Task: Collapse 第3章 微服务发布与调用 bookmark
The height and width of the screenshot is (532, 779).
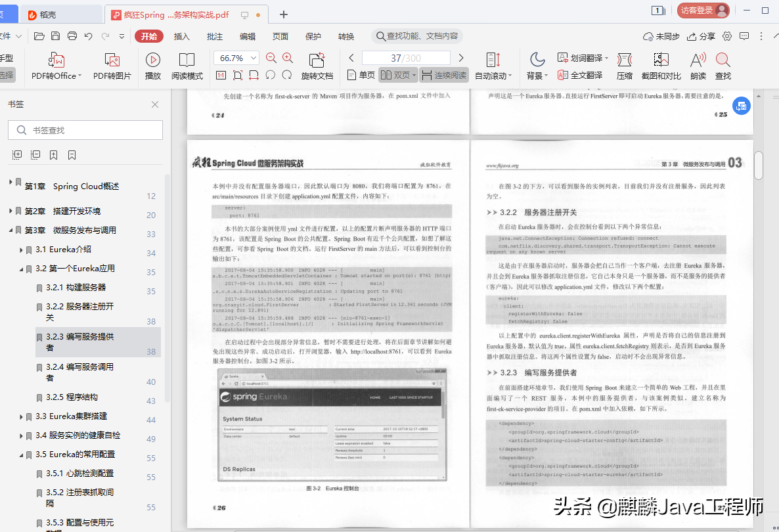Action: [x=11, y=230]
